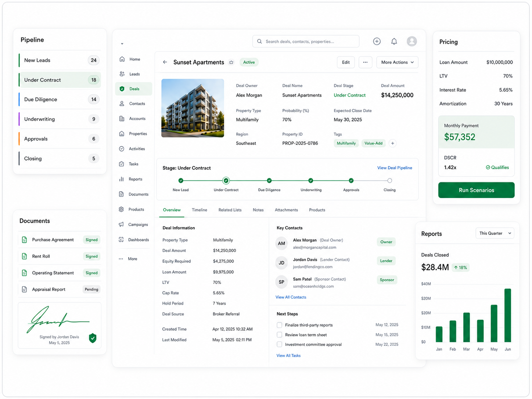Image resolution: width=532 pixels, height=399 pixels.
Task: Open Properties in the sidebar
Action: (133, 134)
